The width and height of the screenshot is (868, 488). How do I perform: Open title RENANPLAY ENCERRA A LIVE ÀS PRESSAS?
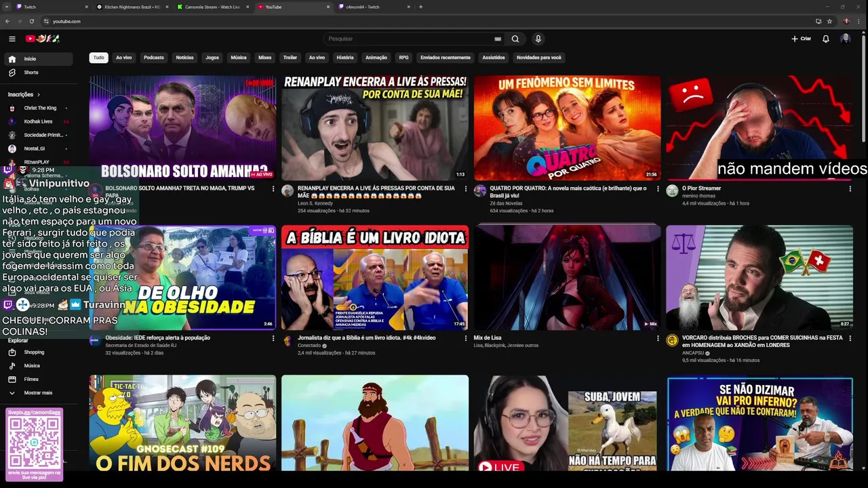pos(376,192)
